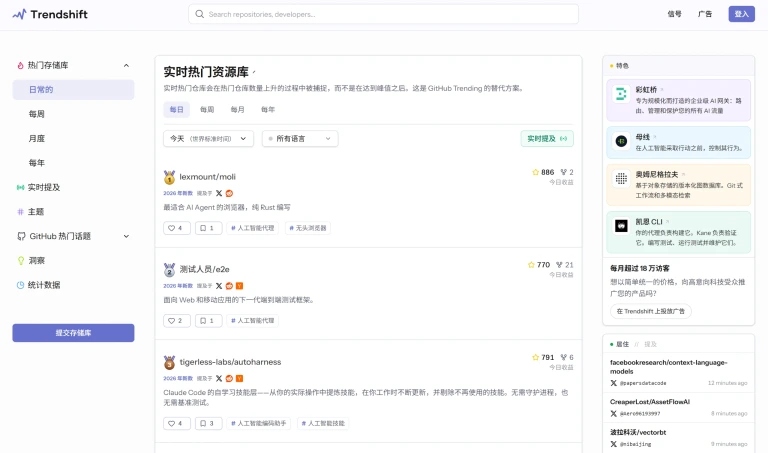Bookmark the 测试人员/e2e repository
The height and width of the screenshot is (453, 768).
click(x=208, y=320)
